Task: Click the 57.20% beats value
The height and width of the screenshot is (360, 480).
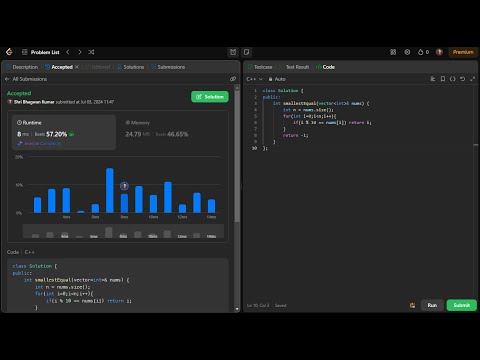Action: [56, 134]
